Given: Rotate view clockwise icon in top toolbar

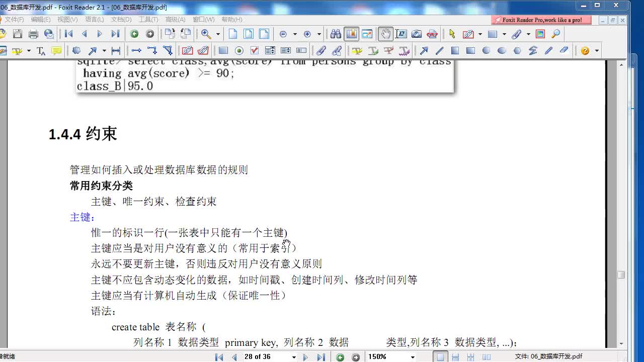Looking at the screenshot, I should pyautogui.click(x=170, y=34).
